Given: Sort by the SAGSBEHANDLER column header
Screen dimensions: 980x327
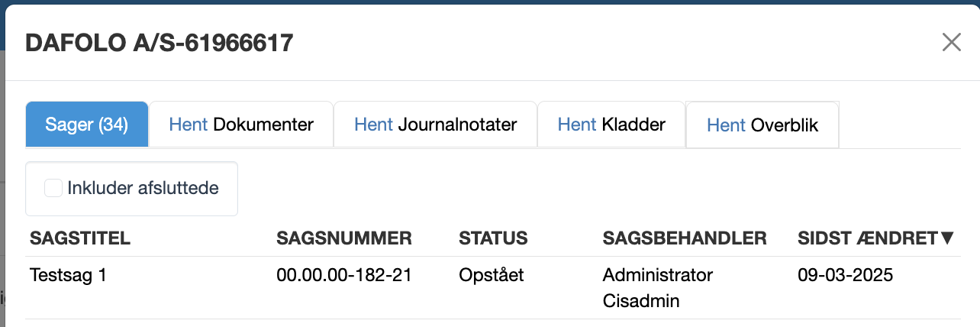Looking at the screenshot, I should pyautogui.click(x=685, y=238).
